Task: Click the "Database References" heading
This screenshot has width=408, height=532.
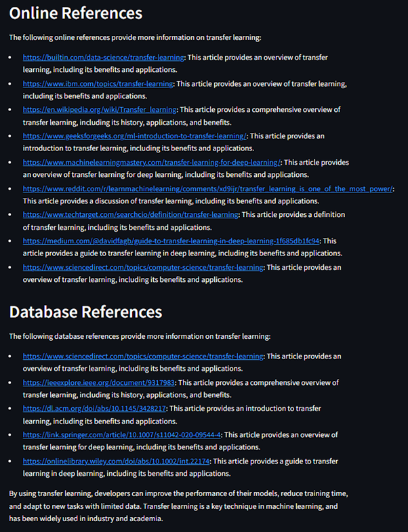Action: click(85, 312)
